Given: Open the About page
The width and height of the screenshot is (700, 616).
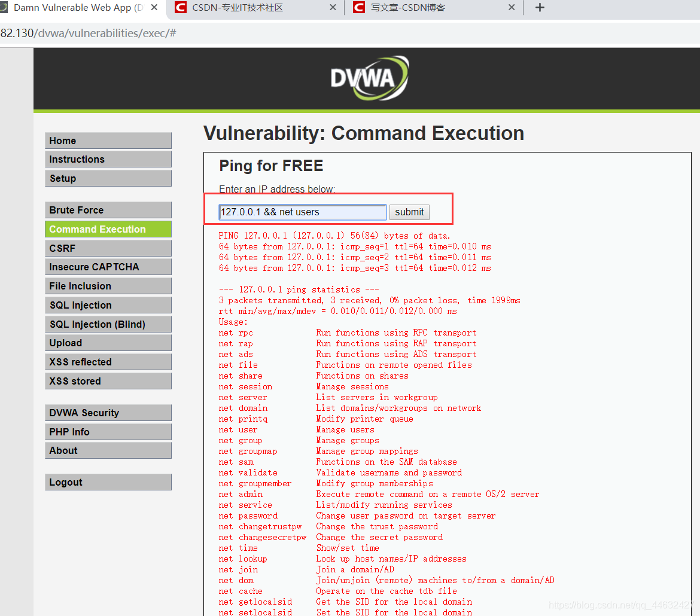Looking at the screenshot, I should 108,450.
